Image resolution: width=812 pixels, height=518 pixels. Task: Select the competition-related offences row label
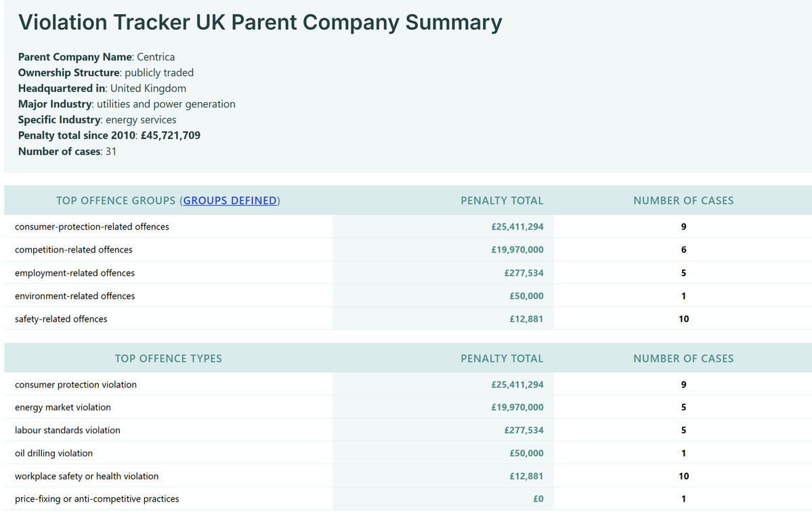[74, 250]
